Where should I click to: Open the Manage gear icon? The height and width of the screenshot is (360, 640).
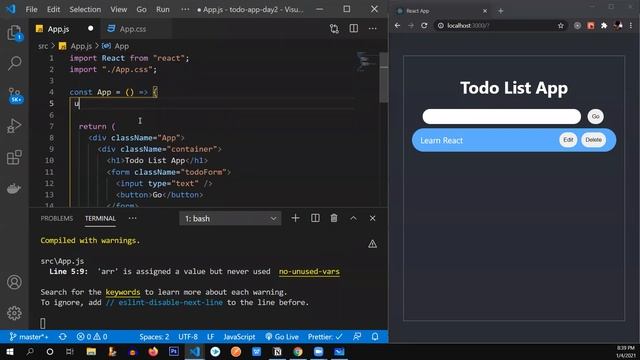pyautogui.click(x=14, y=313)
